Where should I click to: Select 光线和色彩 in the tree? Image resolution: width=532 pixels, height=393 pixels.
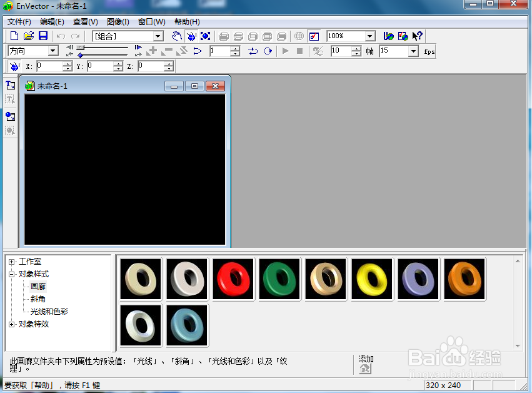pos(49,312)
